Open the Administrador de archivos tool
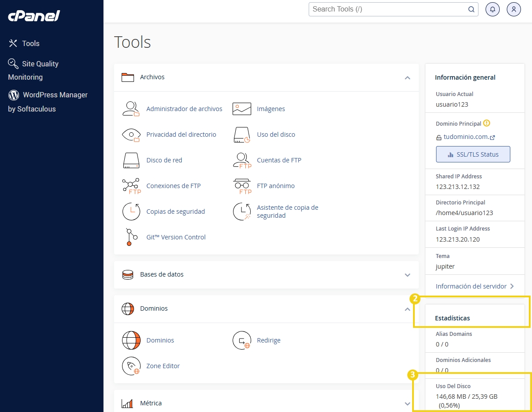The image size is (532, 412). (x=184, y=108)
